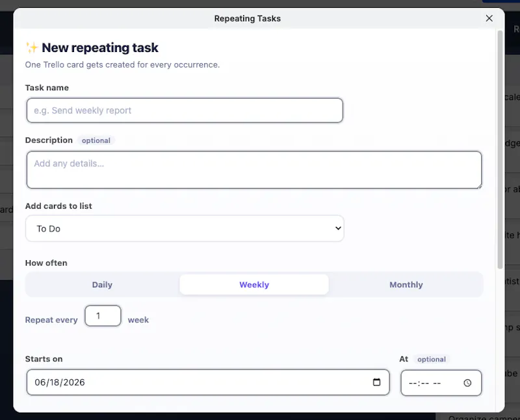Grab the Description resize handle corner
520x420 pixels.
click(479, 186)
